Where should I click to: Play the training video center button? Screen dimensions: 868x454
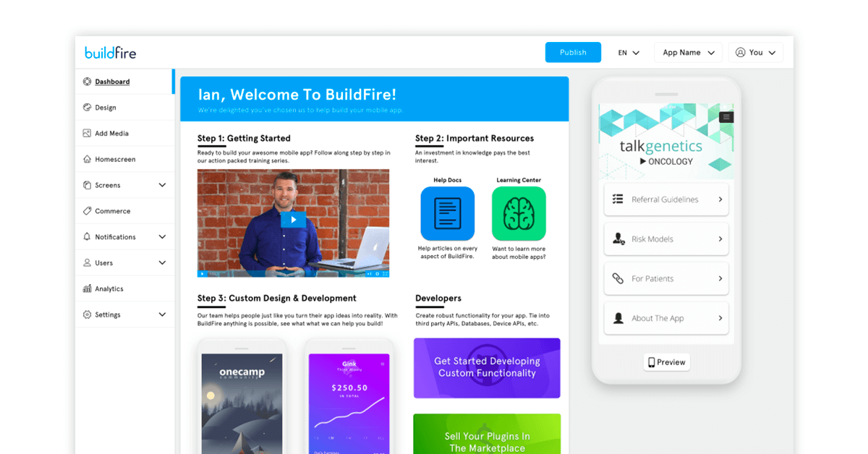(x=294, y=220)
